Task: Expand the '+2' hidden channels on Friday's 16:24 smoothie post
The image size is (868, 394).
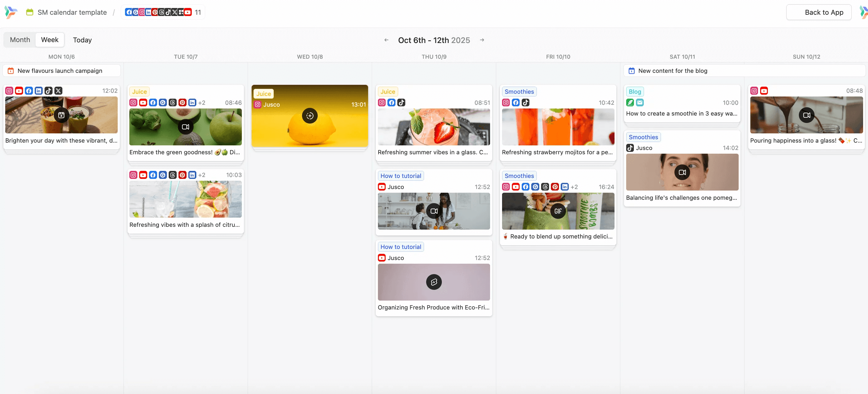Action: pos(575,187)
